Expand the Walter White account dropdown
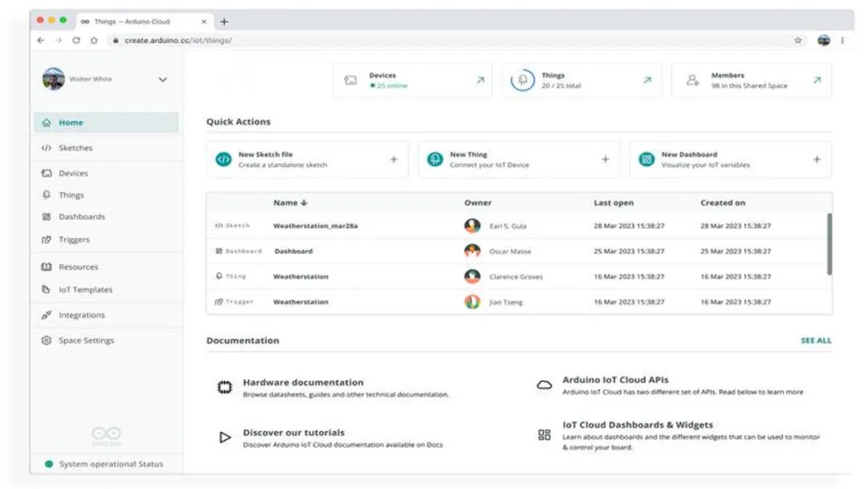Image resolution: width=868 pixels, height=489 pixels. click(x=162, y=80)
